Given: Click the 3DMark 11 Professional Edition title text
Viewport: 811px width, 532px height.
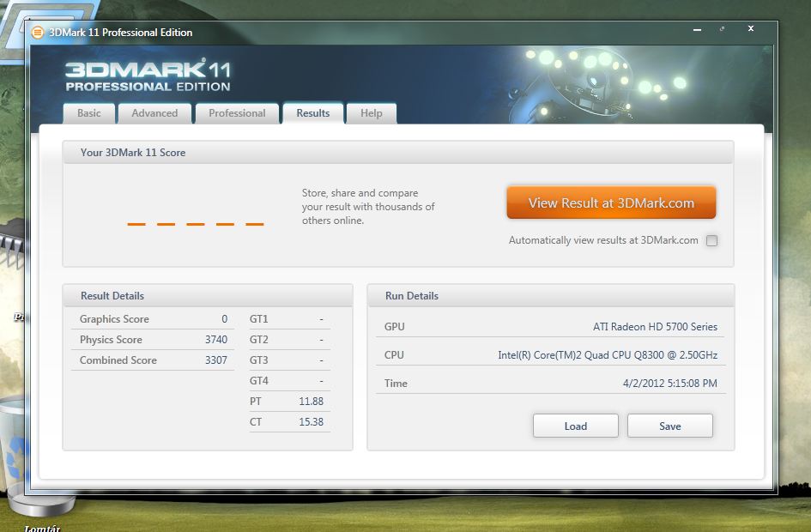Looking at the screenshot, I should coord(120,33).
